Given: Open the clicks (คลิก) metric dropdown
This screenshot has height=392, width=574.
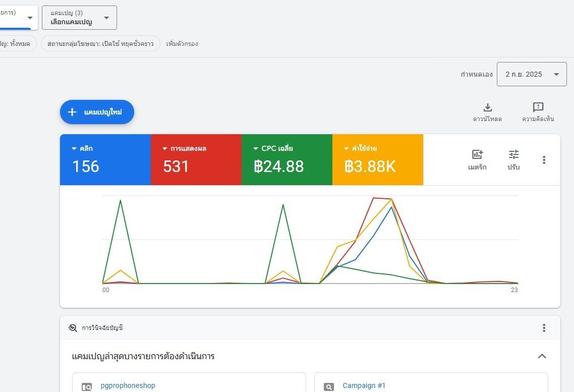Looking at the screenshot, I should (x=82, y=149).
